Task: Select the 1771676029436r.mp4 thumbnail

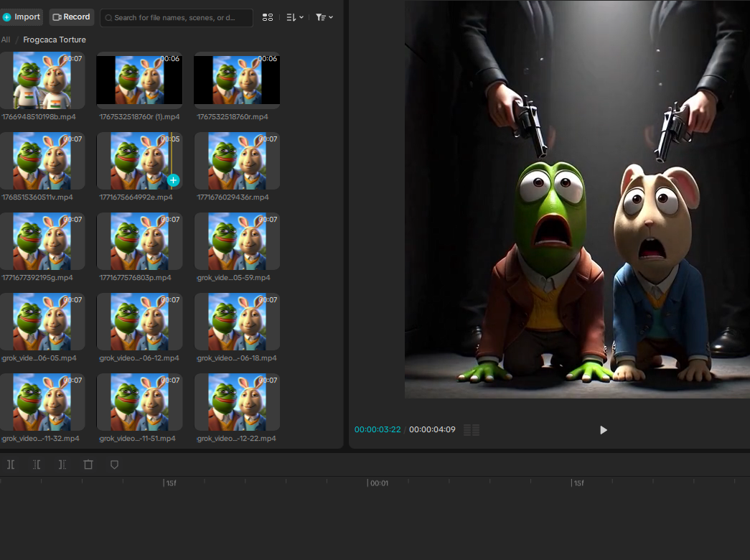Action: [237, 161]
